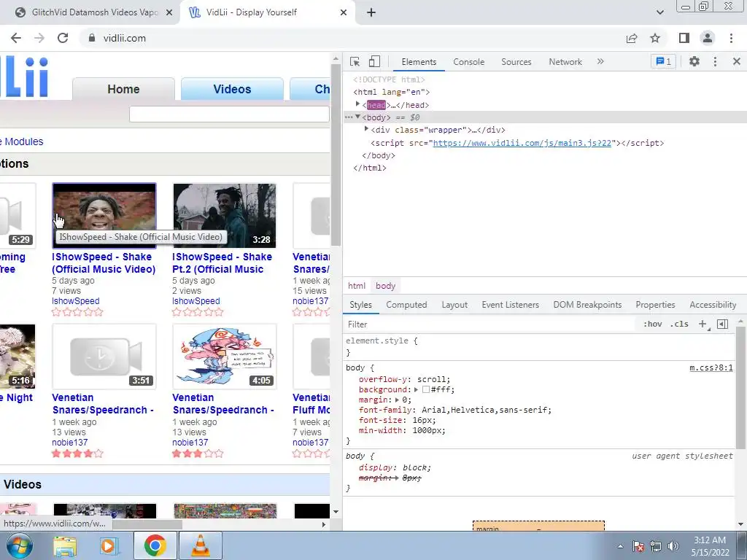Open VLC media player from taskbar
The image size is (747, 560).
(x=200, y=545)
